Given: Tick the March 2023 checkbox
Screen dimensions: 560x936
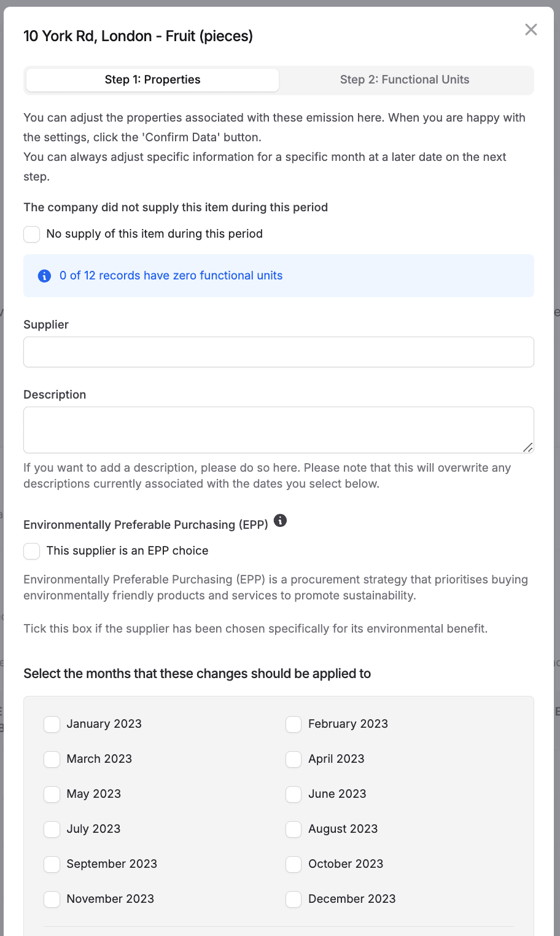Looking at the screenshot, I should pyautogui.click(x=52, y=759).
